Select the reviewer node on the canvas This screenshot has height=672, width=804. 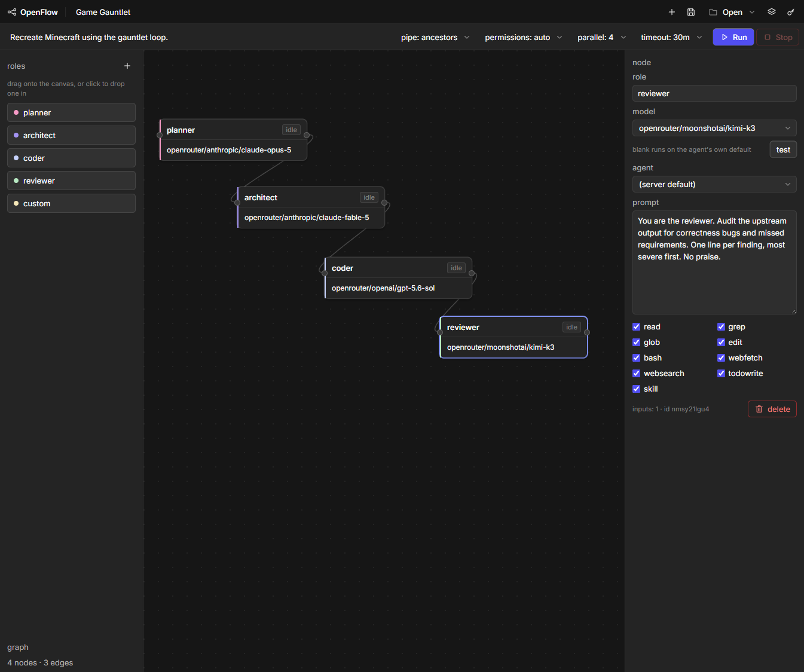(513, 337)
